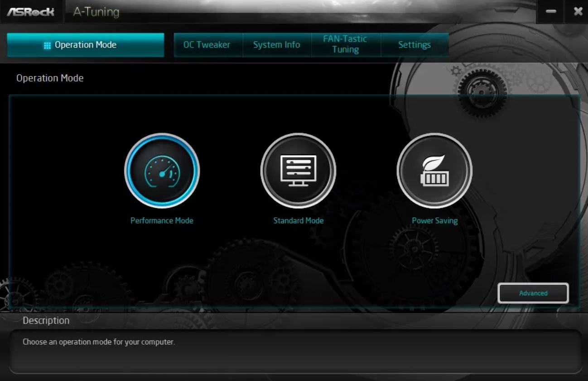The height and width of the screenshot is (381, 588).
Task: Switch to the Operation Mode tab
Action: [x=86, y=45]
